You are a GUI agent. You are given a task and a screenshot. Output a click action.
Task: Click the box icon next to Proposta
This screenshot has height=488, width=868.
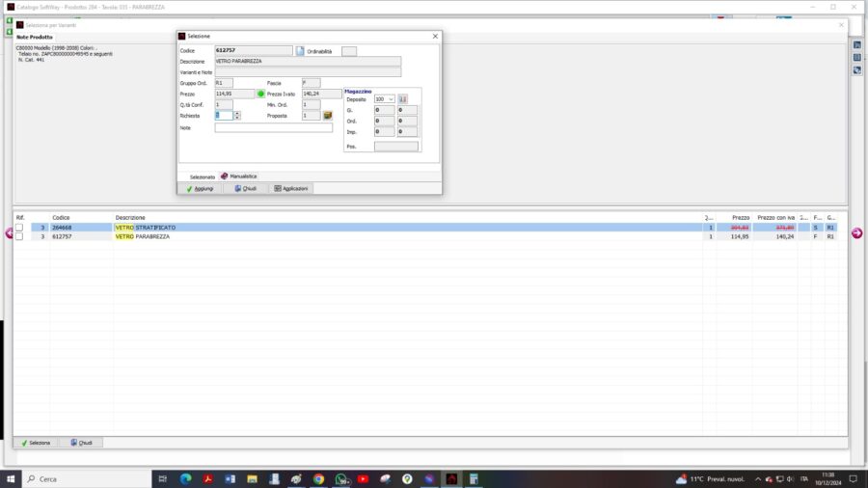(328, 116)
